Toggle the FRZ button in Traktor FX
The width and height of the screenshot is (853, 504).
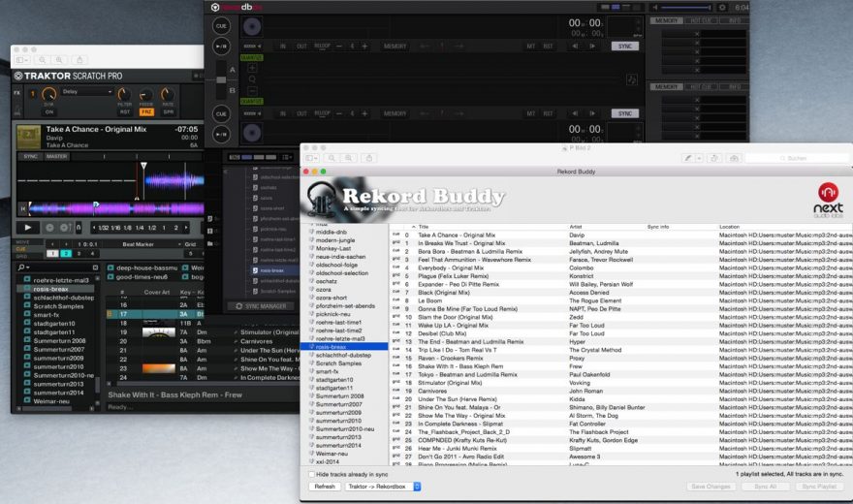(x=146, y=111)
